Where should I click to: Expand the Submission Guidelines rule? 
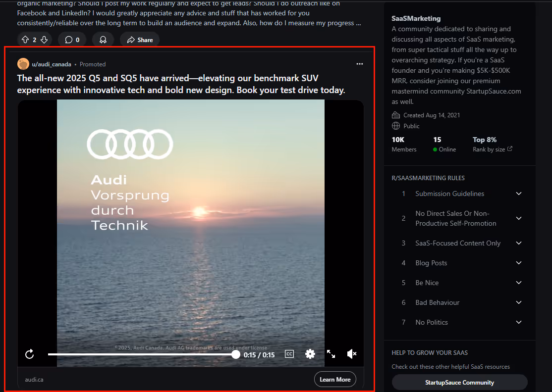click(x=519, y=194)
